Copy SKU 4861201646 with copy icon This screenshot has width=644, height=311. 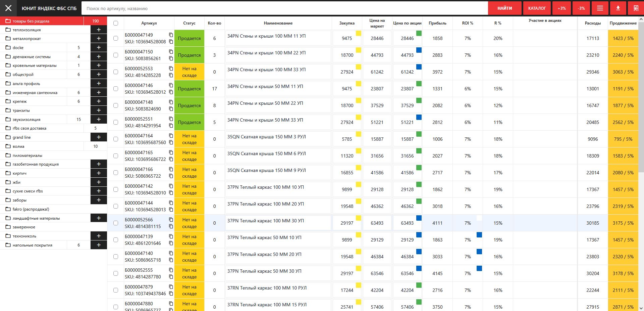pos(171,243)
